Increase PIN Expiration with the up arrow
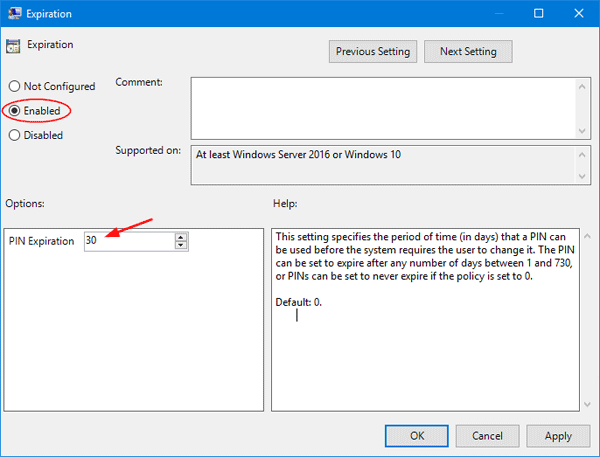 point(180,237)
